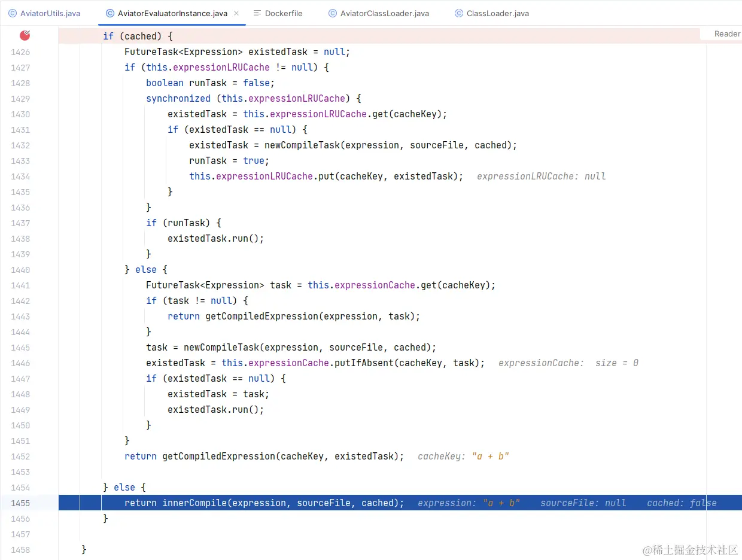Click gutter line number 1434
The width and height of the screenshot is (742, 560).
20,176
